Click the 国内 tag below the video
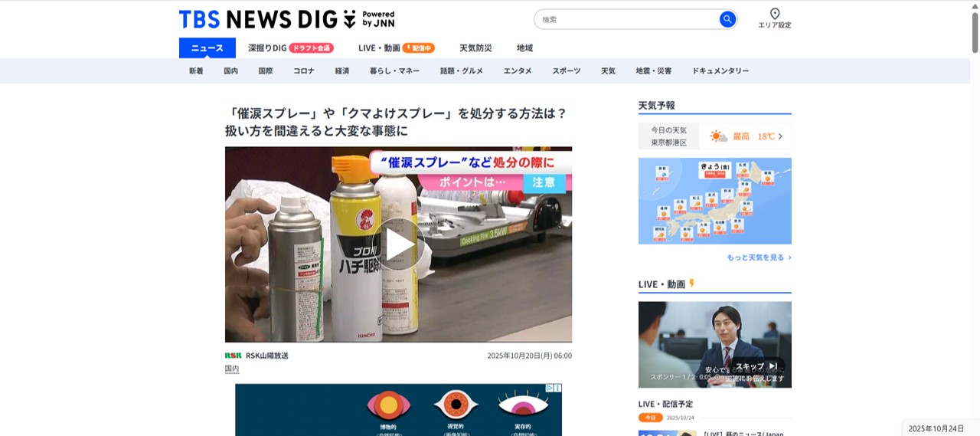 (232, 369)
